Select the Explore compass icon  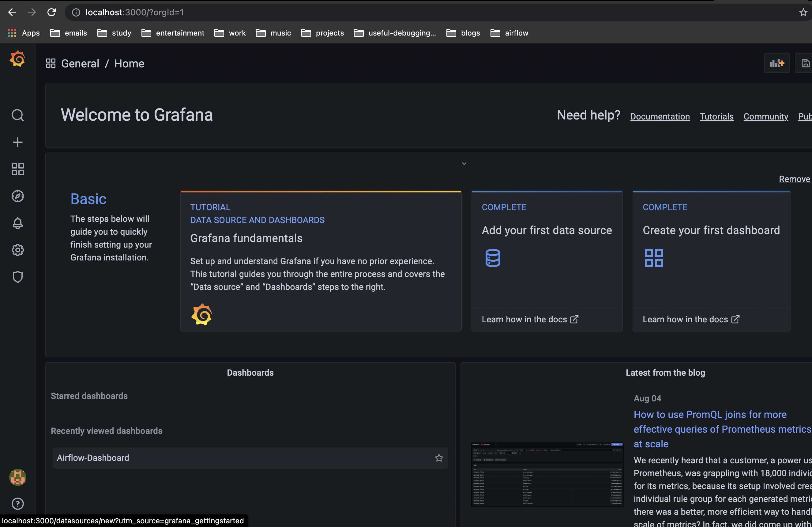[x=17, y=196]
